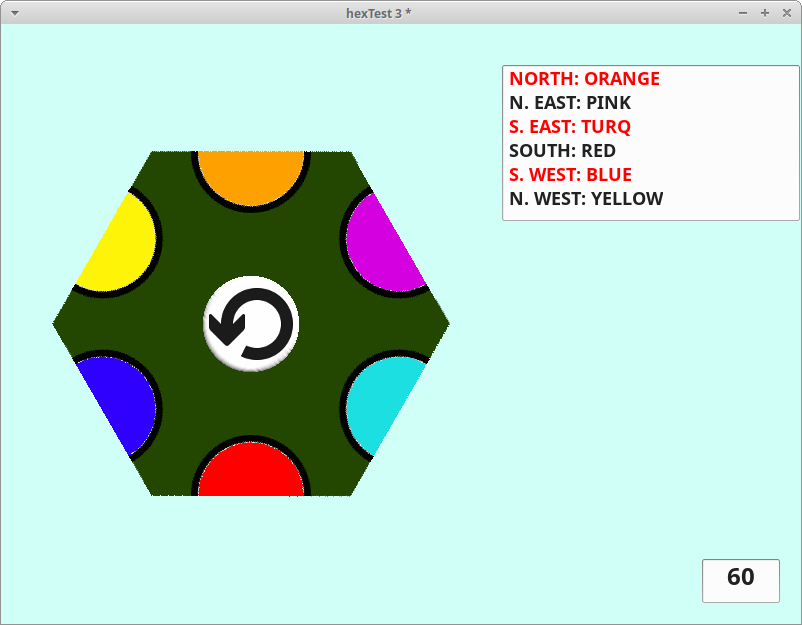
Task: Select the red semicircle at hexagon bottom
Action: (251, 473)
